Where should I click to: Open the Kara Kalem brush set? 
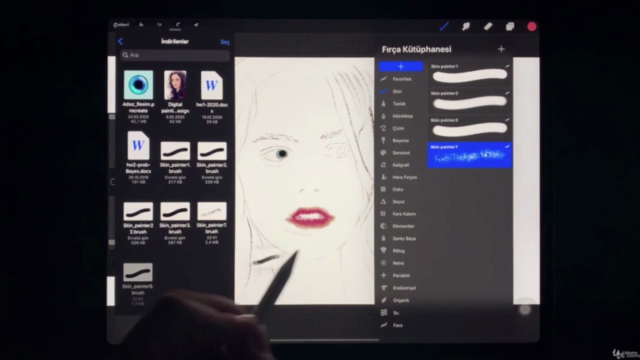click(401, 214)
